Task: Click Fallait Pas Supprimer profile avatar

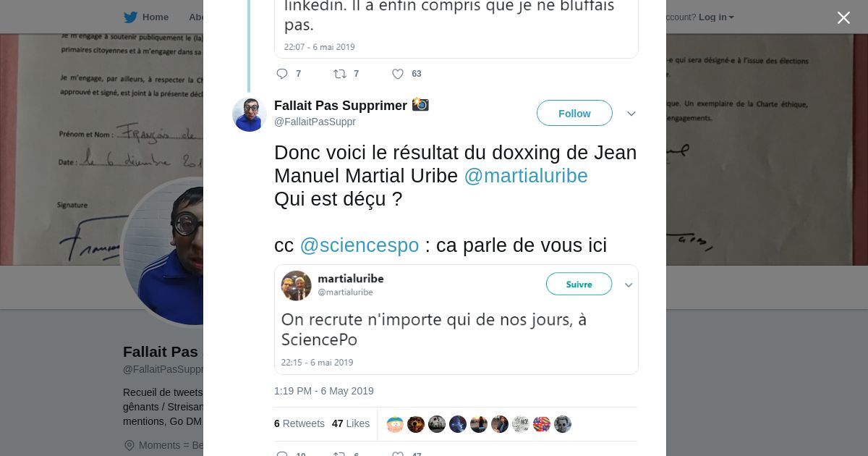Action: tap(250, 114)
